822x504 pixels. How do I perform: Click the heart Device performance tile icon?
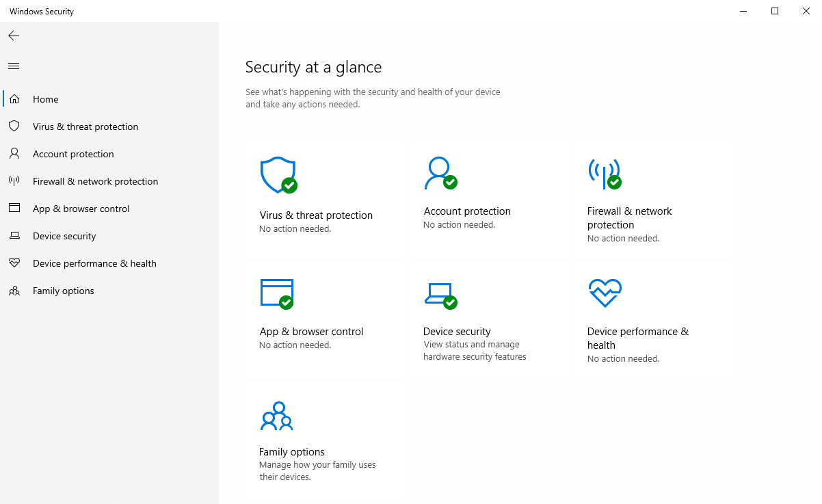605,293
